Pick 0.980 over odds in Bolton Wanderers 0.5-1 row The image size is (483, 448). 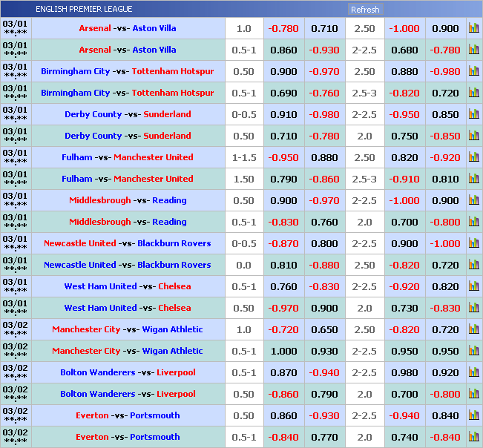tap(405, 373)
